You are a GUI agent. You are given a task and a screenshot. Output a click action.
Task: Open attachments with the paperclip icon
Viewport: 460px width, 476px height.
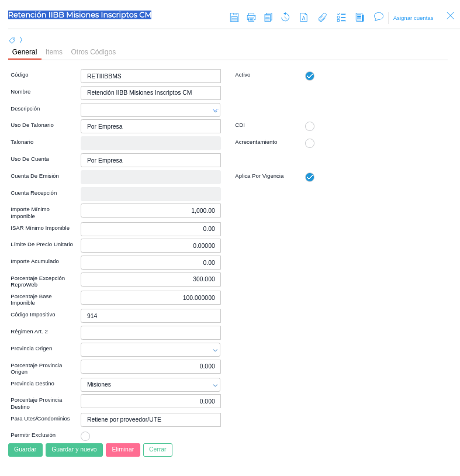323,18
